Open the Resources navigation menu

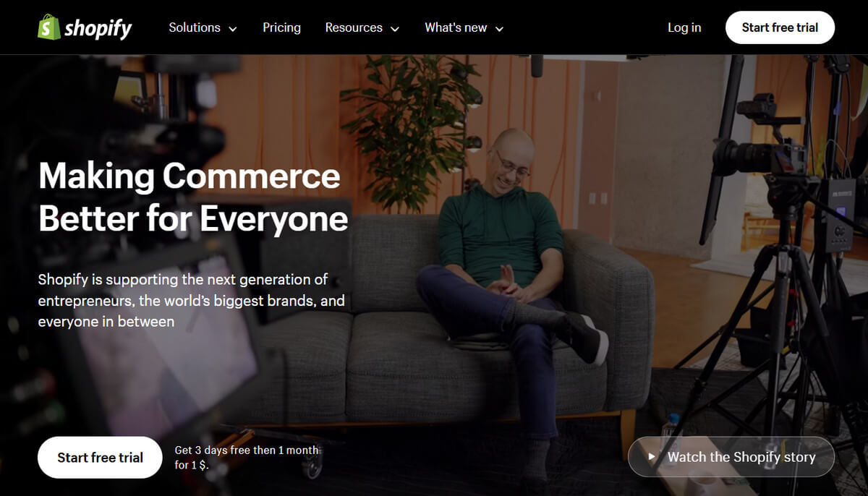point(362,27)
